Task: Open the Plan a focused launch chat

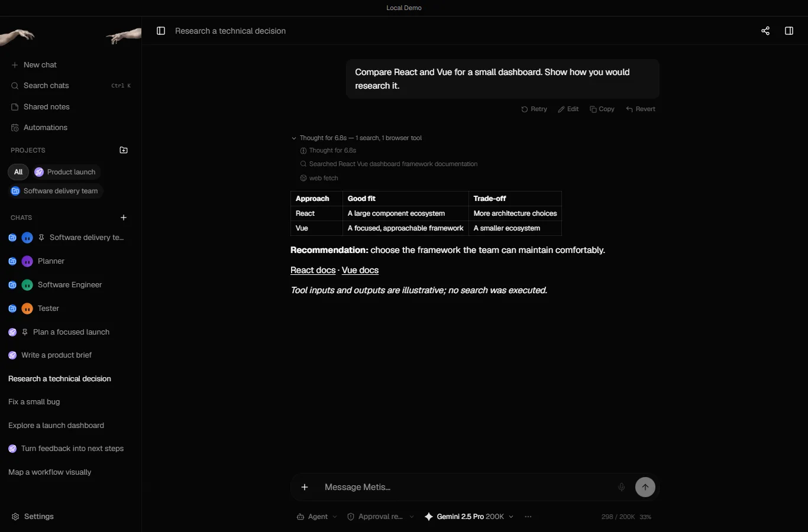Action: pos(70,332)
